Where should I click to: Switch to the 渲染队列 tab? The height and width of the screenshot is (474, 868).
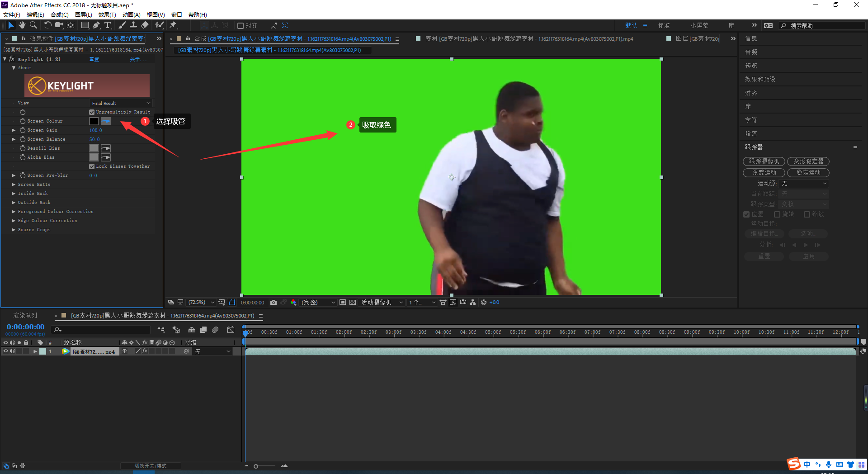(25, 316)
